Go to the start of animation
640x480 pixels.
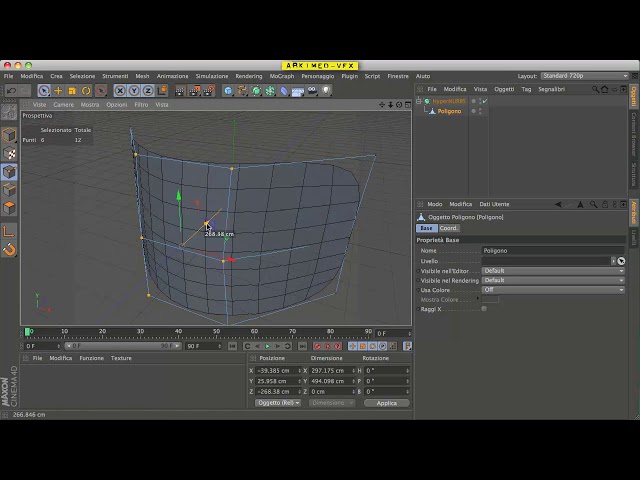(x=232, y=346)
